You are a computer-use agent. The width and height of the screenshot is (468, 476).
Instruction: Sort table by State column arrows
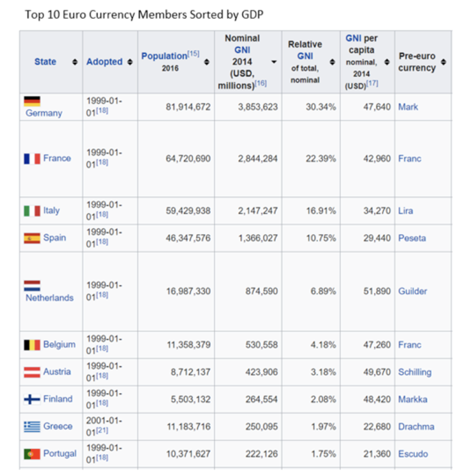click(x=75, y=62)
